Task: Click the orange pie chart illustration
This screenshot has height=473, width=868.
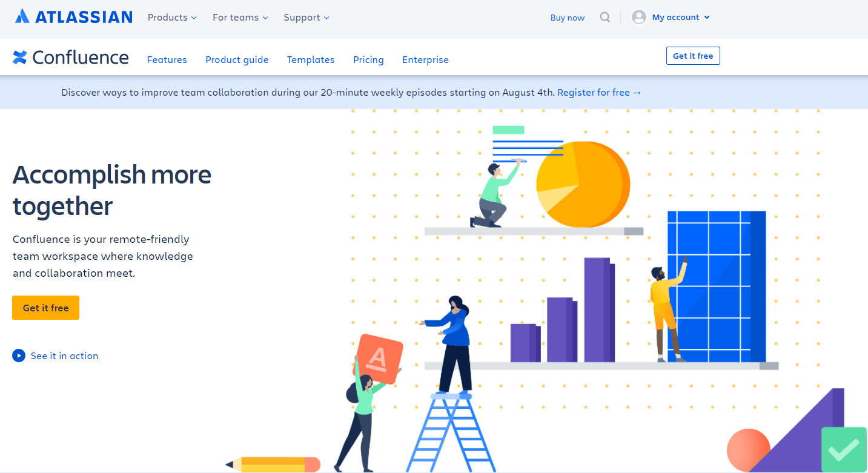Action: click(583, 184)
